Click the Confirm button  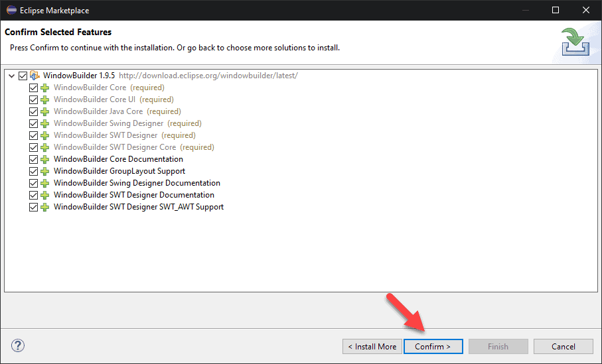pos(433,346)
